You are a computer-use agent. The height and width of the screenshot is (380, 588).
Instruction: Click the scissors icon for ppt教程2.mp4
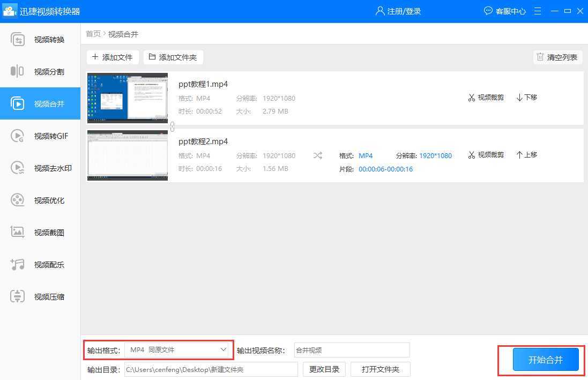click(471, 155)
